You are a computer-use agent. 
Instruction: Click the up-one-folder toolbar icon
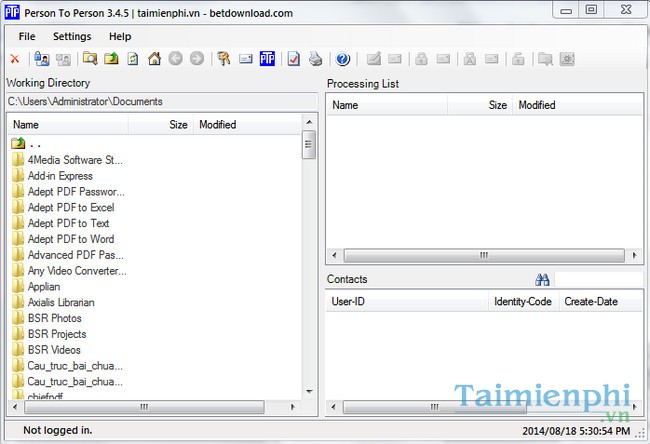click(111, 59)
